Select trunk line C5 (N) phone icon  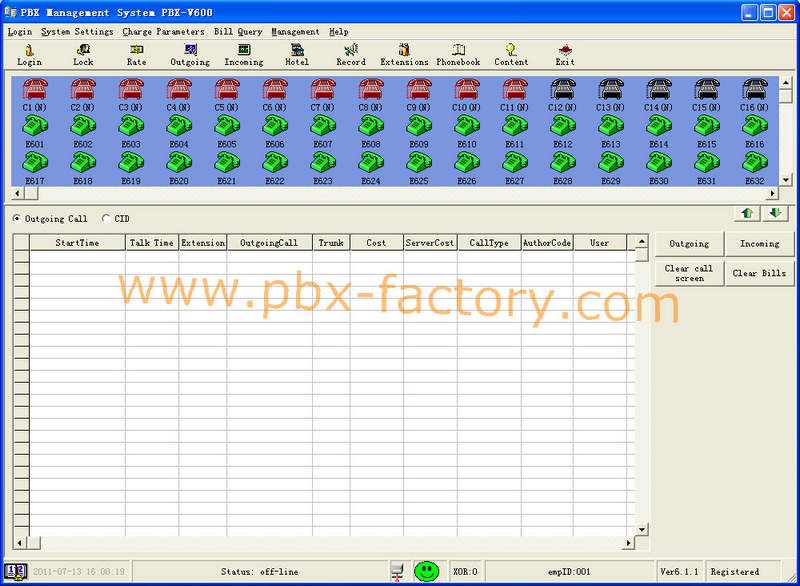click(x=227, y=89)
